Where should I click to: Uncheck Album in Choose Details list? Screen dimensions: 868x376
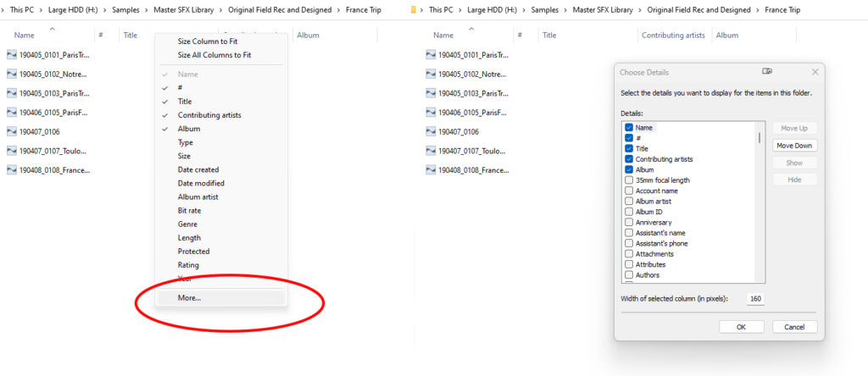tap(629, 169)
